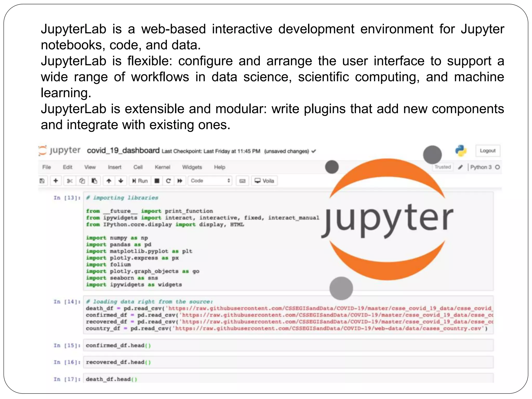Click the kernel idle circle indicator

497,167
